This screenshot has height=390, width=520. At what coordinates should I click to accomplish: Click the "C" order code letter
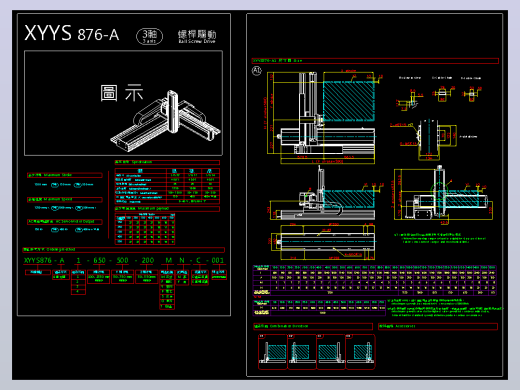point(198,260)
